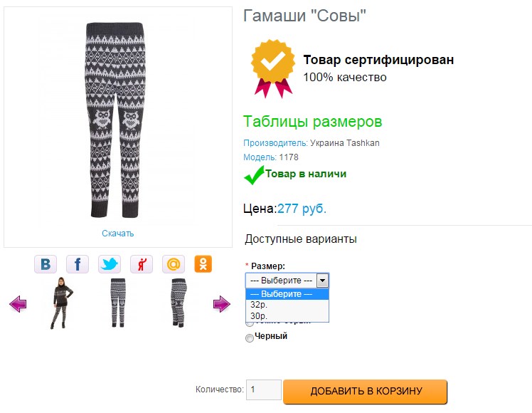Click the Количество quantity input field
Viewport: 532px width, 413px height.
pyautogui.click(x=264, y=390)
